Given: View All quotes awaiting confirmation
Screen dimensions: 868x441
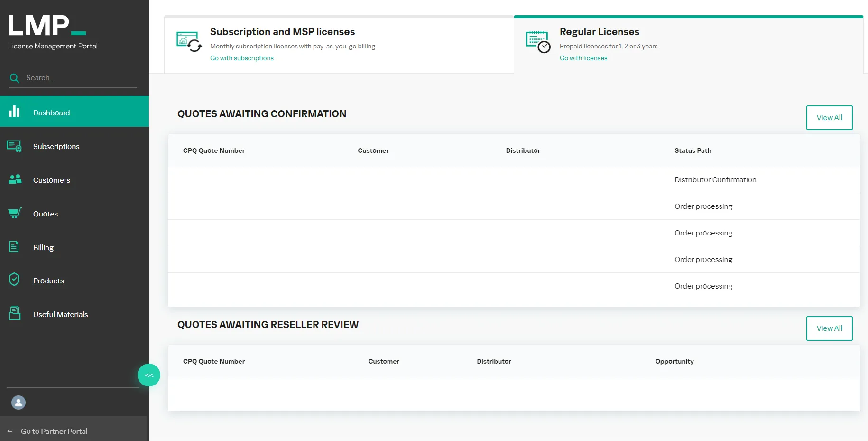Looking at the screenshot, I should (x=829, y=117).
